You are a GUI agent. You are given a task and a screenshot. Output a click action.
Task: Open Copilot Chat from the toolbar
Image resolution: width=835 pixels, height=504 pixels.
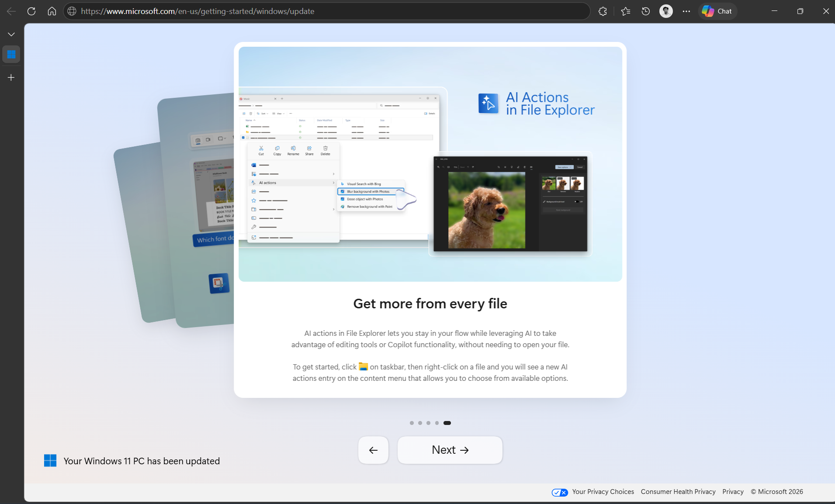click(x=717, y=11)
